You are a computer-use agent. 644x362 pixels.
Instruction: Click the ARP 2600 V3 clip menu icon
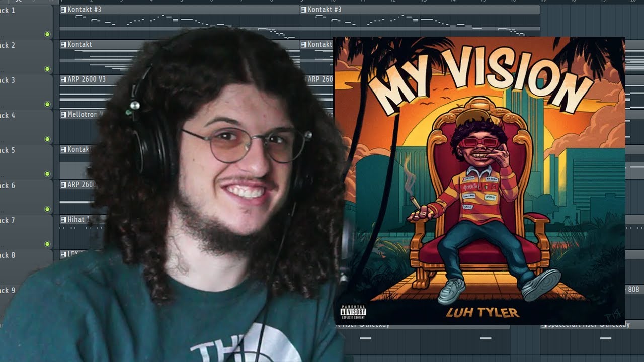coord(63,79)
